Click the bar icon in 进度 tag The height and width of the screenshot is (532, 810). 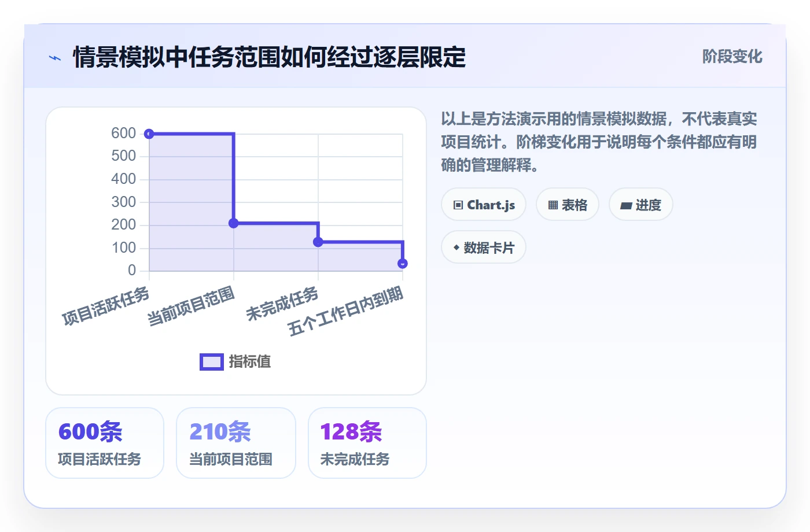click(x=626, y=205)
